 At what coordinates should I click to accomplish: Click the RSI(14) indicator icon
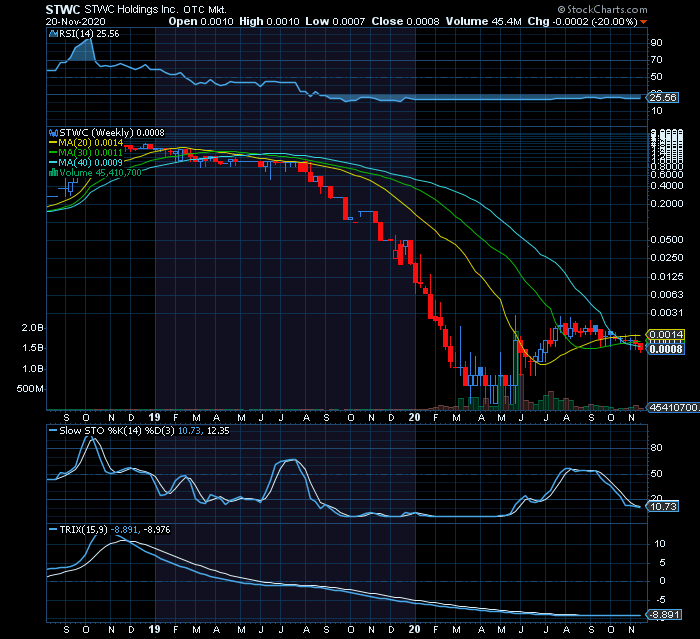pyautogui.click(x=53, y=33)
